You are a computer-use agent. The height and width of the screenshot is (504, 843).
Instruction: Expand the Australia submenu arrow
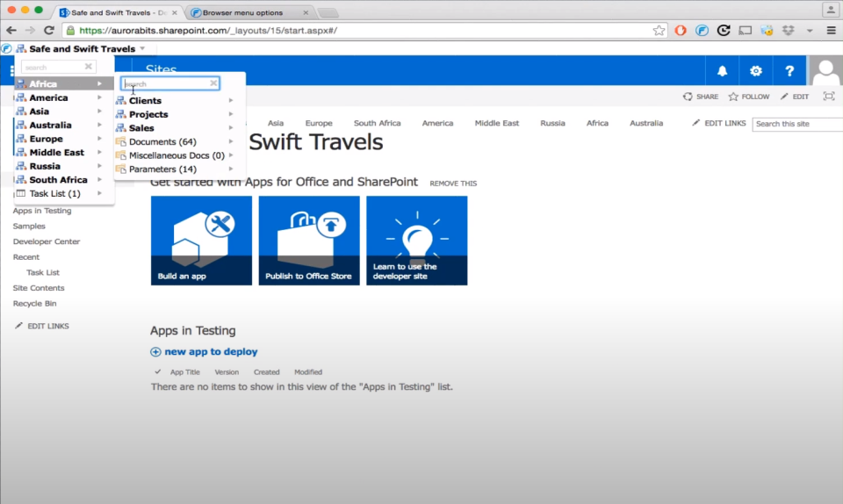click(99, 125)
